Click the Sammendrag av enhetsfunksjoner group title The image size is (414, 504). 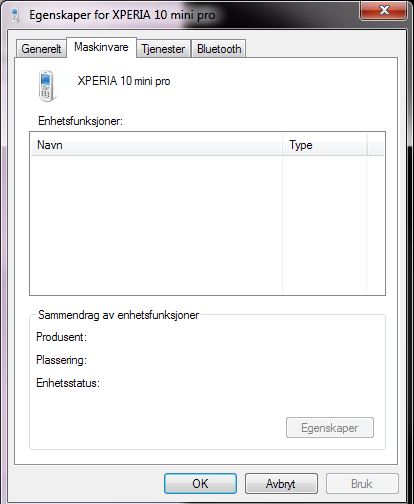118,315
